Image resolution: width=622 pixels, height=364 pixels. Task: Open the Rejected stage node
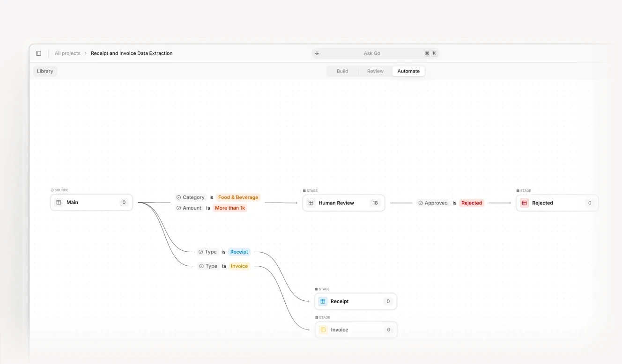pyautogui.click(x=557, y=203)
